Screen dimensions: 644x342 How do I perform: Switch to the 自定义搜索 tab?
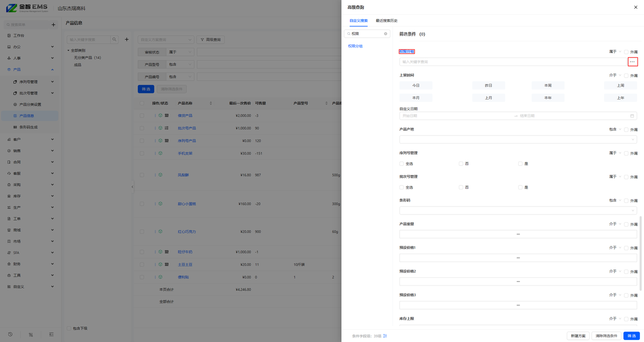[x=359, y=21]
